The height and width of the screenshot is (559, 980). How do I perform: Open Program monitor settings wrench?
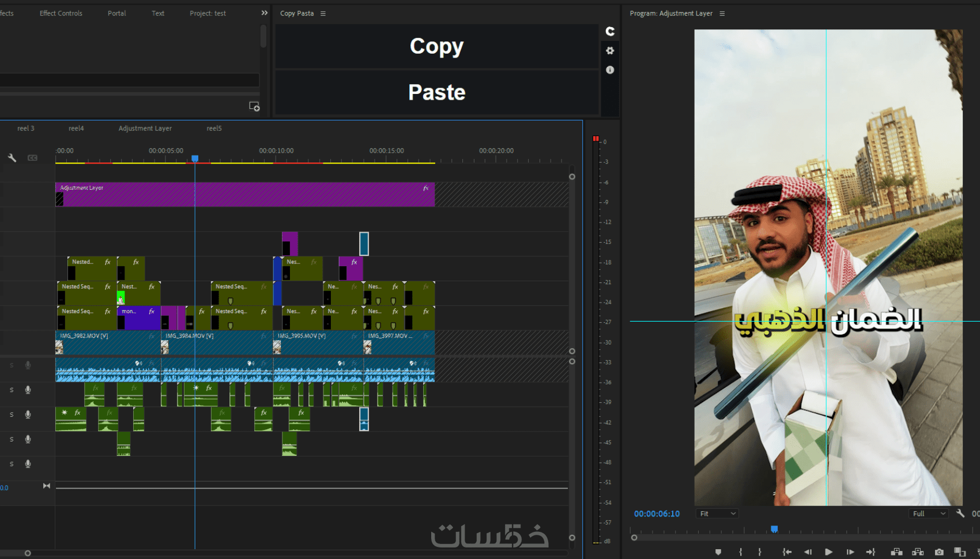pyautogui.click(x=960, y=513)
